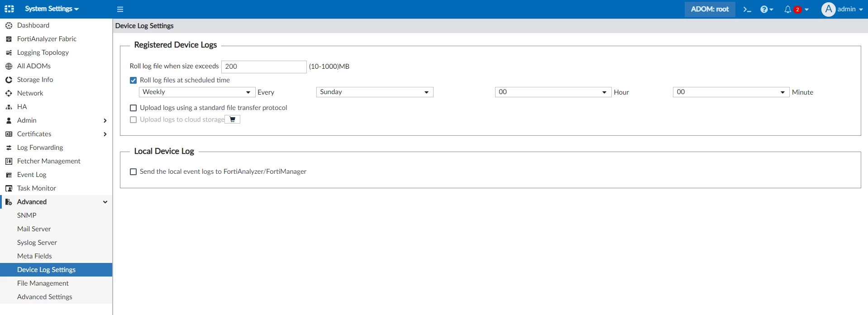Screen dimensions: 868x315
Task: Click the ADOM: root button
Action: click(x=710, y=9)
